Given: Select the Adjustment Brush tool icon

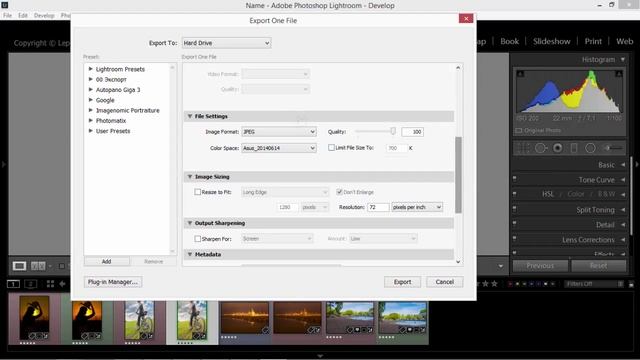Looking at the screenshot, I should (x=613, y=148).
